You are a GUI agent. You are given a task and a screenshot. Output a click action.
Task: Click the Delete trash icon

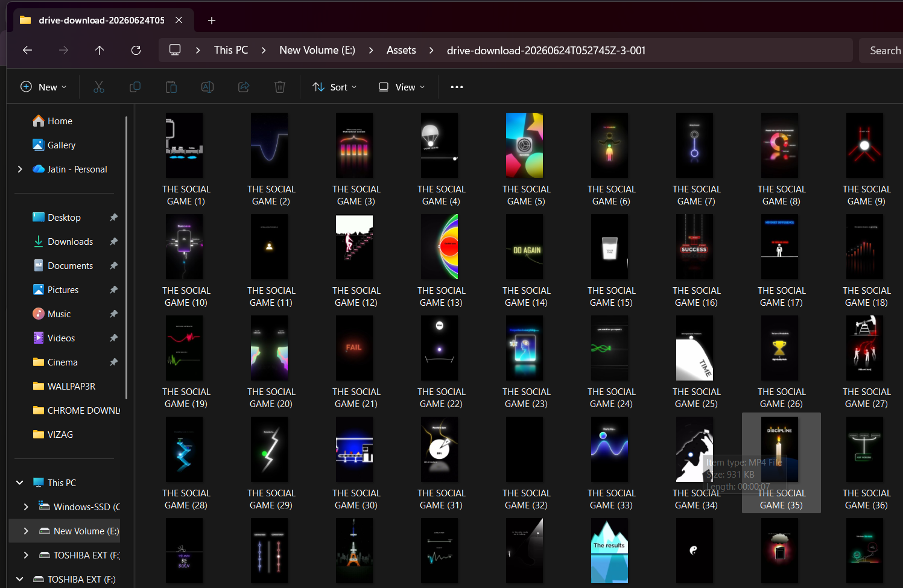point(280,87)
